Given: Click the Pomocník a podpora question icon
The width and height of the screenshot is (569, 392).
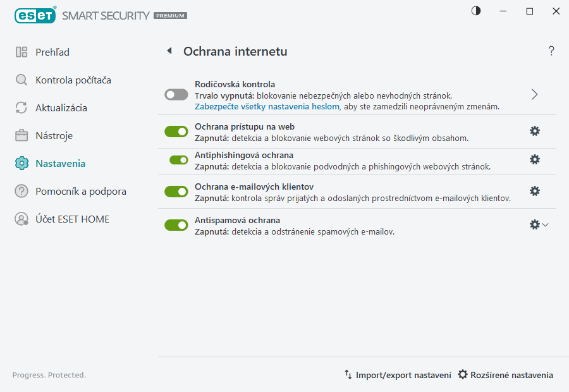Looking at the screenshot, I should (20, 191).
